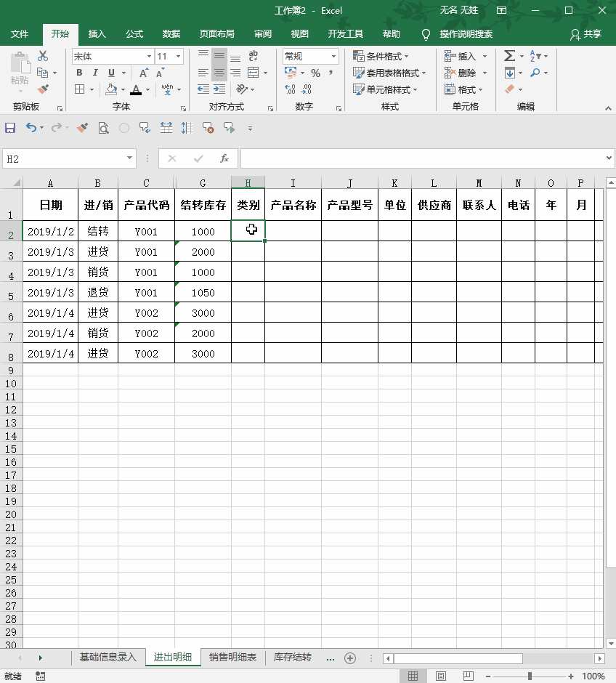Apply percent style

pyautogui.click(x=315, y=73)
